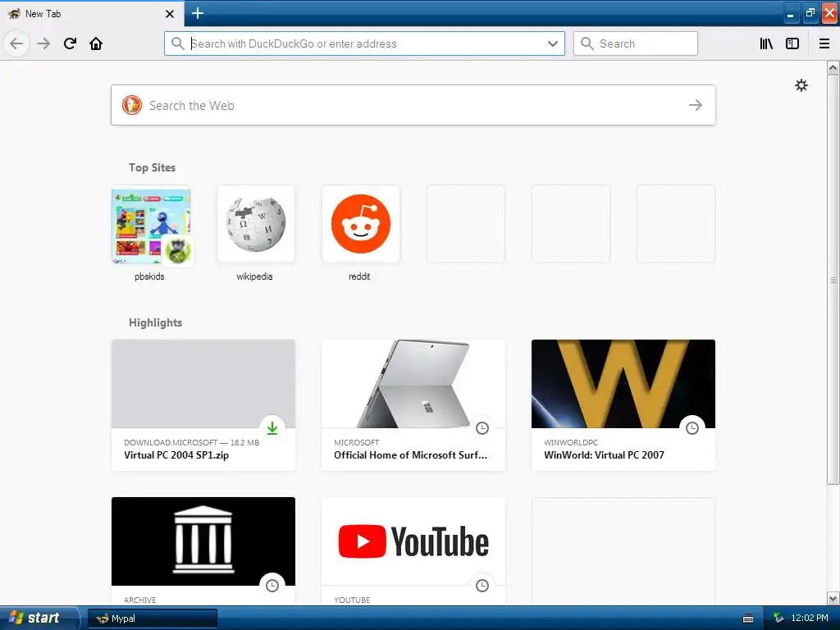Viewport: 840px width, 630px height.
Task: Click the address bar magnifier icon
Action: [x=178, y=43]
